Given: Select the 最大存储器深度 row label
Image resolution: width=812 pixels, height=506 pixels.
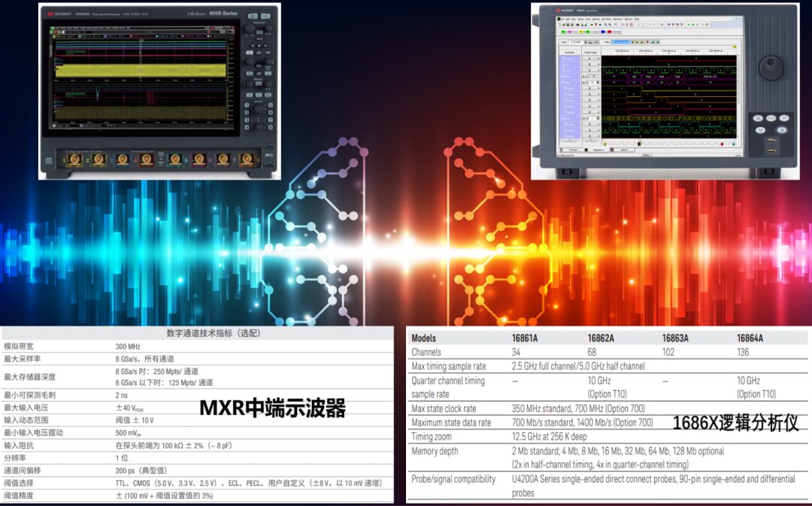Looking at the screenshot, I should [x=29, y=377].
